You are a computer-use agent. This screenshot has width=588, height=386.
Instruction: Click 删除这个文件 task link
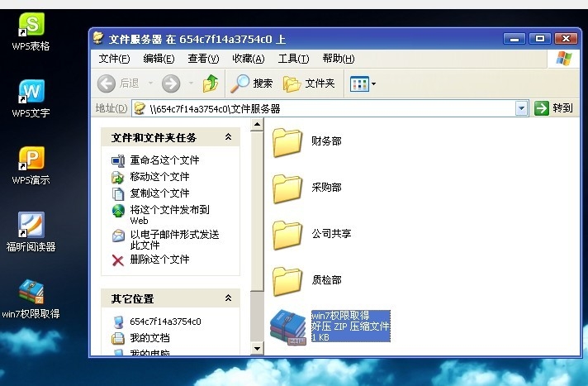[x=159, y=260]
